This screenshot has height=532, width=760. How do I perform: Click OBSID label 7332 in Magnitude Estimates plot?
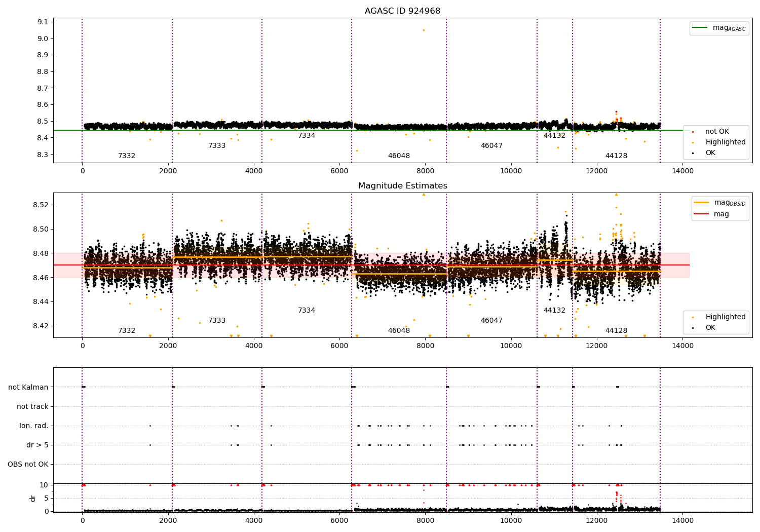[127, 331]
